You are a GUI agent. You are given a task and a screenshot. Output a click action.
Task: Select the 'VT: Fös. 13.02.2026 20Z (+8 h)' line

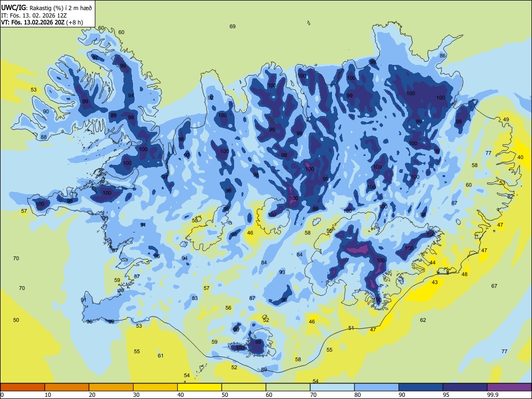(41, 22)
